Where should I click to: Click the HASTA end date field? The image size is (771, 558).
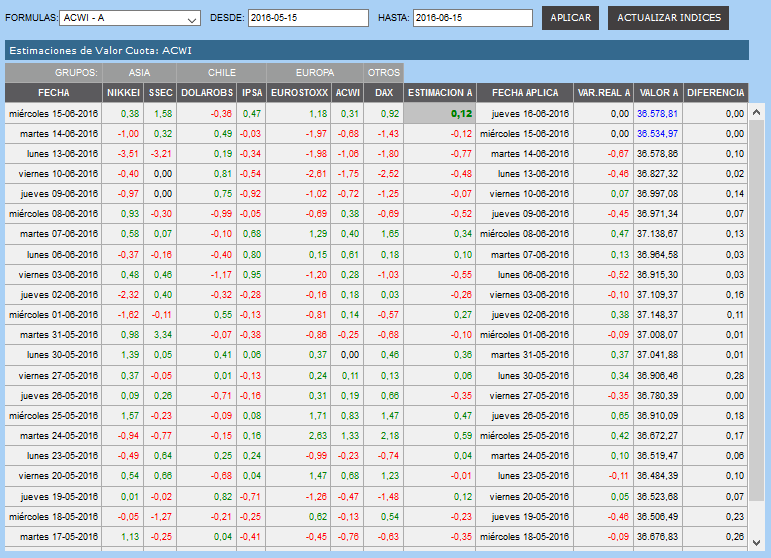coord(472,18)
